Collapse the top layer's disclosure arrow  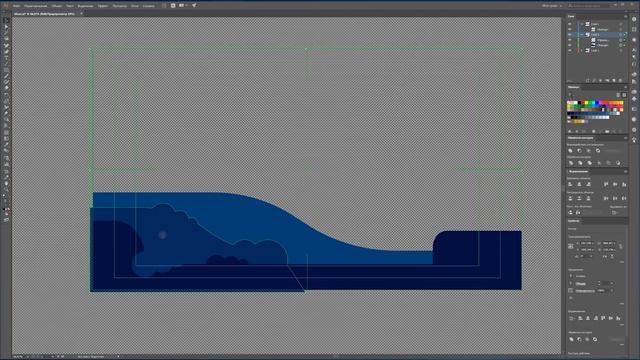(x=582, y=24)
